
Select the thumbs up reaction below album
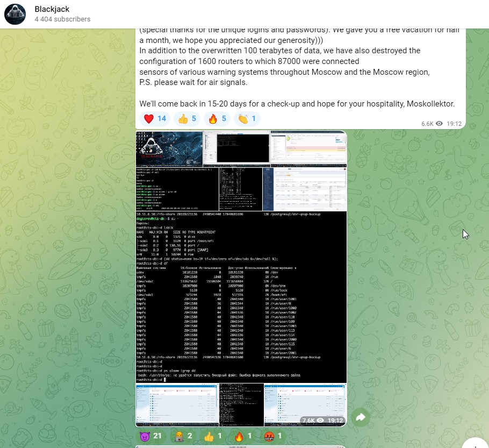(x=214, y=436)
